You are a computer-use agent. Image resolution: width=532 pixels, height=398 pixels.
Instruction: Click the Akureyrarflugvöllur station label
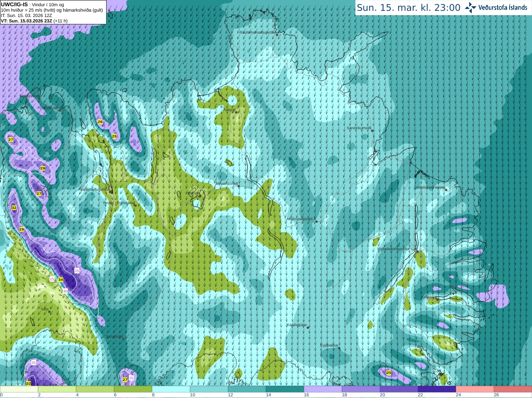tap(94, 189)
